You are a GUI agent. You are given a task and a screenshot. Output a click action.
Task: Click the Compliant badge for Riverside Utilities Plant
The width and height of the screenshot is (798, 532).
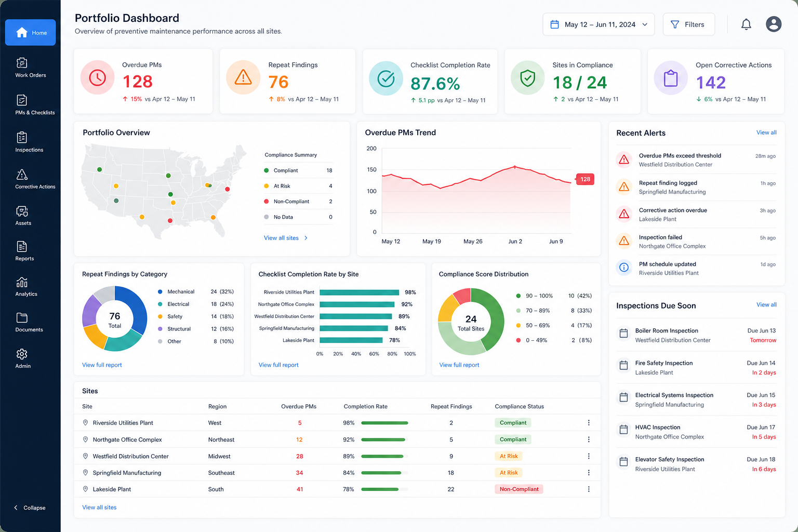pos(513,423)
